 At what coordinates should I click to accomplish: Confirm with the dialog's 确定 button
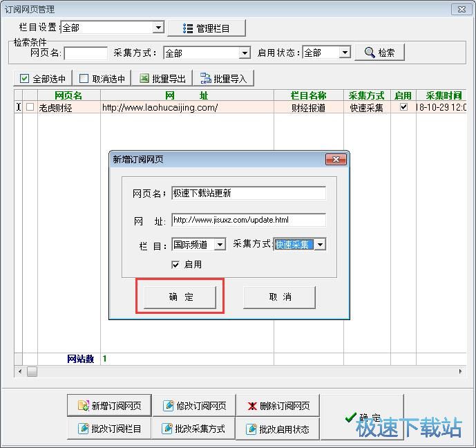(180, 297)
